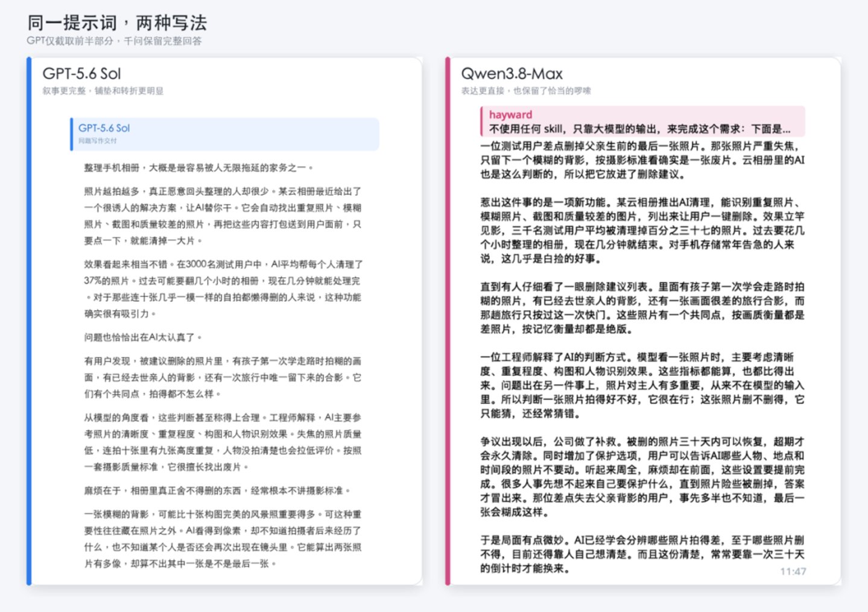The width and height of the screenshot is (868, 612).
Task: Select the paragraph starting 争议出现以后
Action: click(642, 477)
